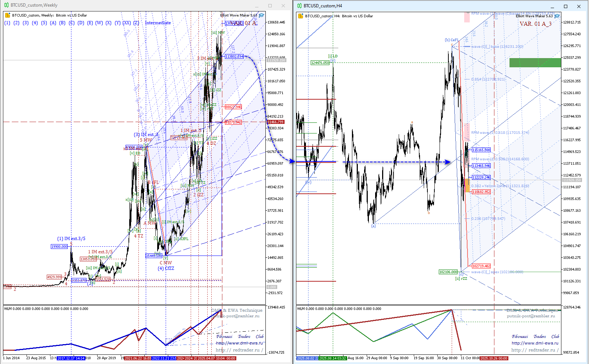Image resolution: width=589 pixels, height=364 pixels.
Task: Select the 124476.050 price label on H4 chart
Action: 320,63
